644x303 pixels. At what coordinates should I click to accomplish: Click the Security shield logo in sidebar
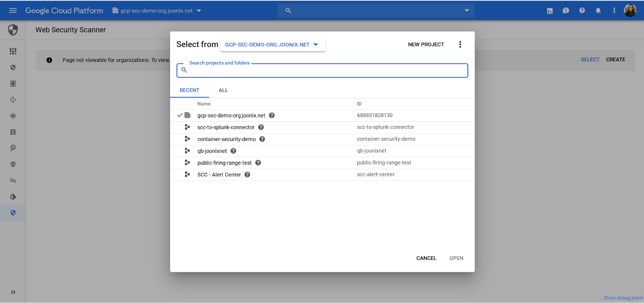coord(13,30)
